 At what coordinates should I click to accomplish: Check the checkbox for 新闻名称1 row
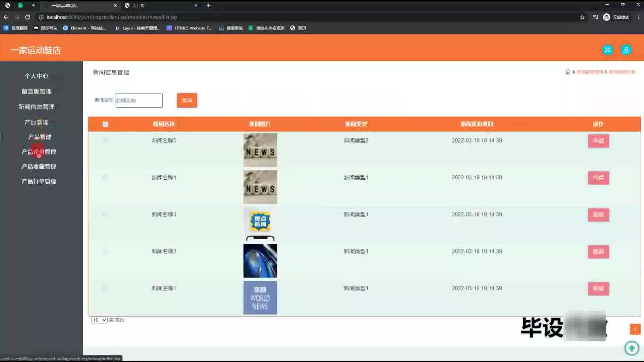click(x=105, y=288)
